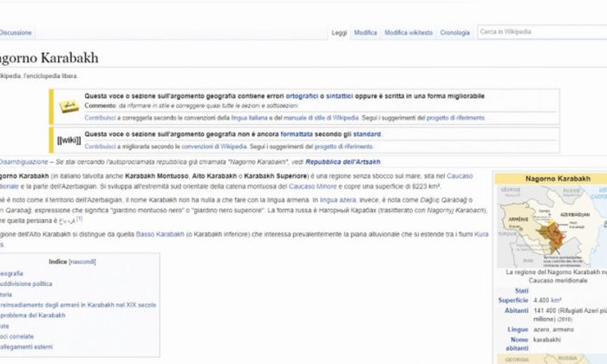This screenshot has height=364, width=607.
Task: Click the yellow notepad warning icon
Action: 69,107
